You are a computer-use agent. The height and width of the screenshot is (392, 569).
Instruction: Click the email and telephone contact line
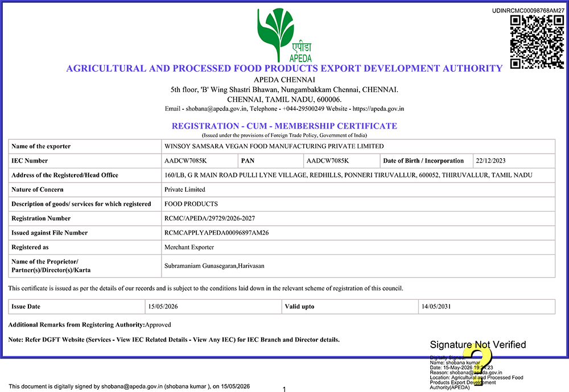click(x=284, y=109)
